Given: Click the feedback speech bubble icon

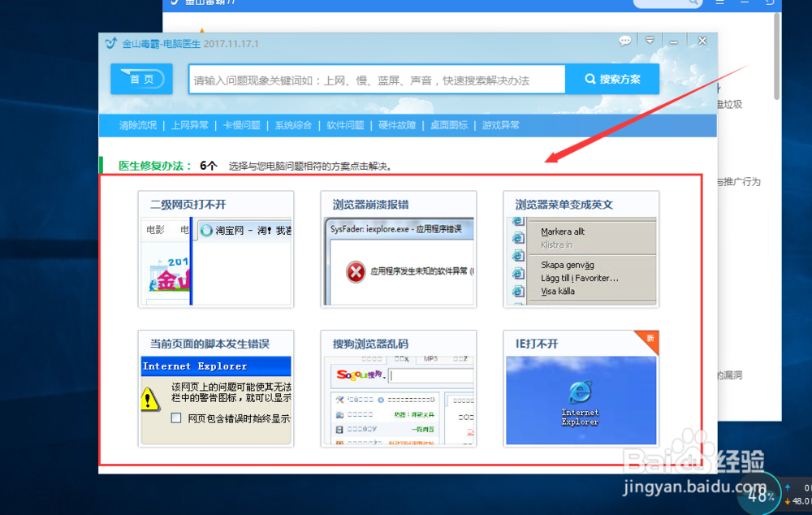Looking at the screenshot, I should tap(625, 41).
